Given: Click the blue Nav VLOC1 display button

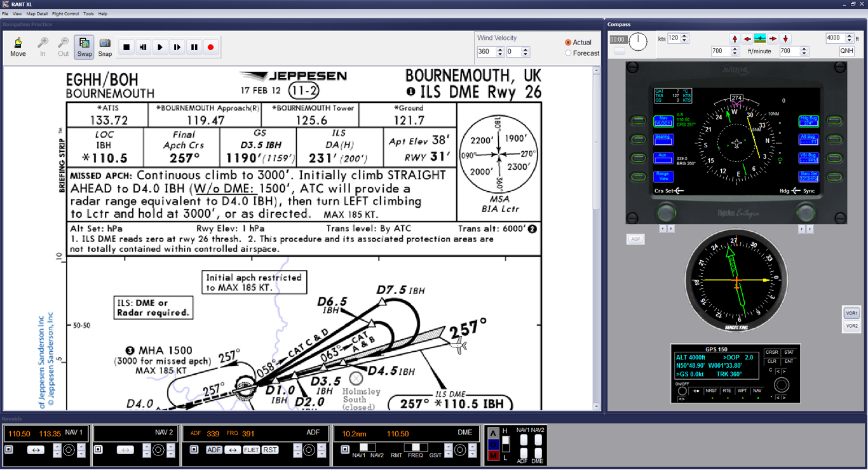Looking at the screenshot, I should 663,121.
